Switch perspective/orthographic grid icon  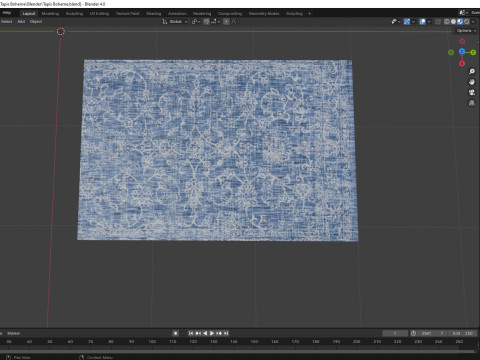point(472,103)
